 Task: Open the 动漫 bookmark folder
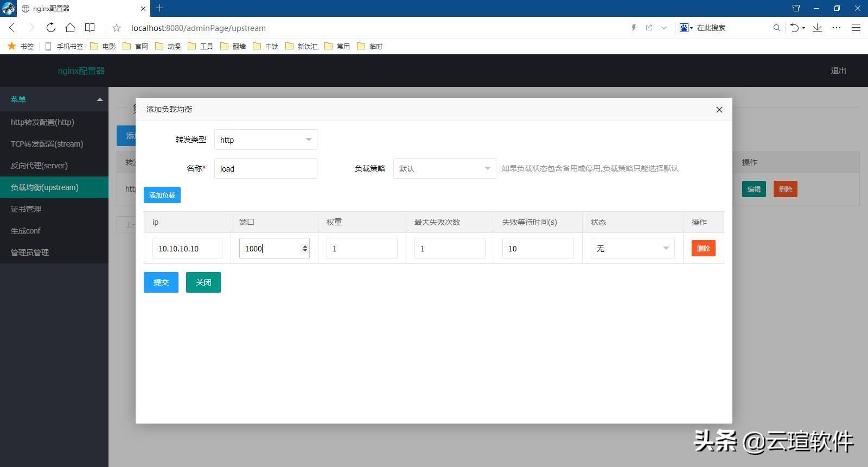(x=168, y=46)
